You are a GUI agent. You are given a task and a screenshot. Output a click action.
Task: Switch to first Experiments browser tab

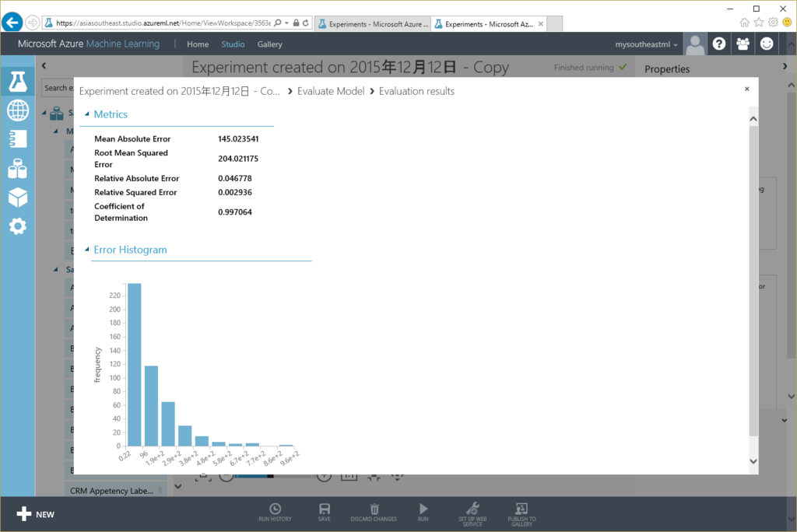tap(373, 24)
